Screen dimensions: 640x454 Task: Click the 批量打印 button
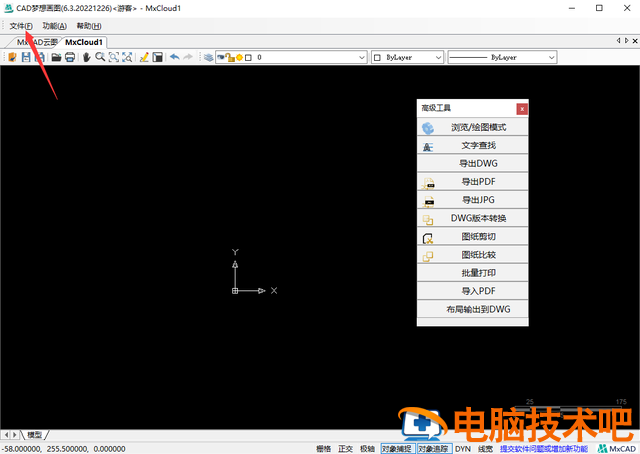(473, 273)
